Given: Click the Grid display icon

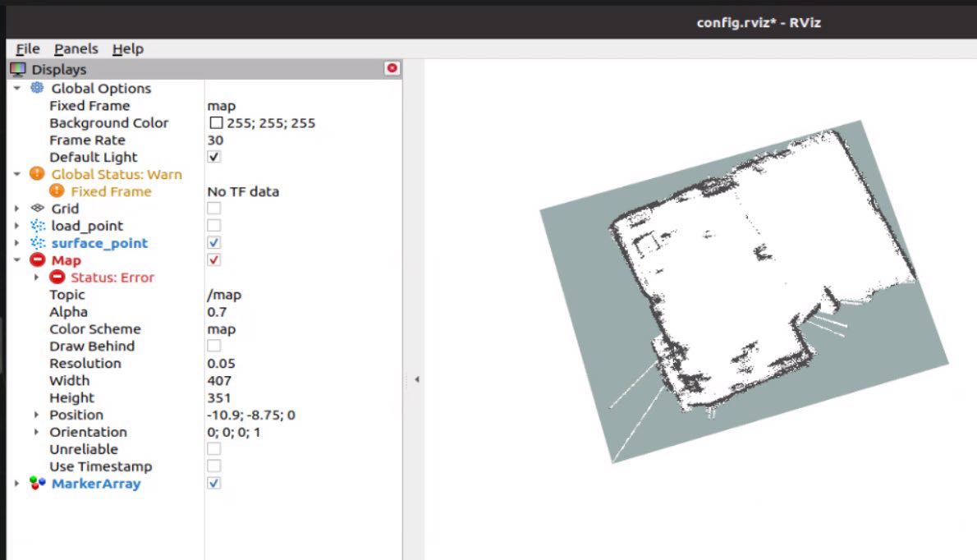Looking at the screenshot, I should tap(38, 208).
